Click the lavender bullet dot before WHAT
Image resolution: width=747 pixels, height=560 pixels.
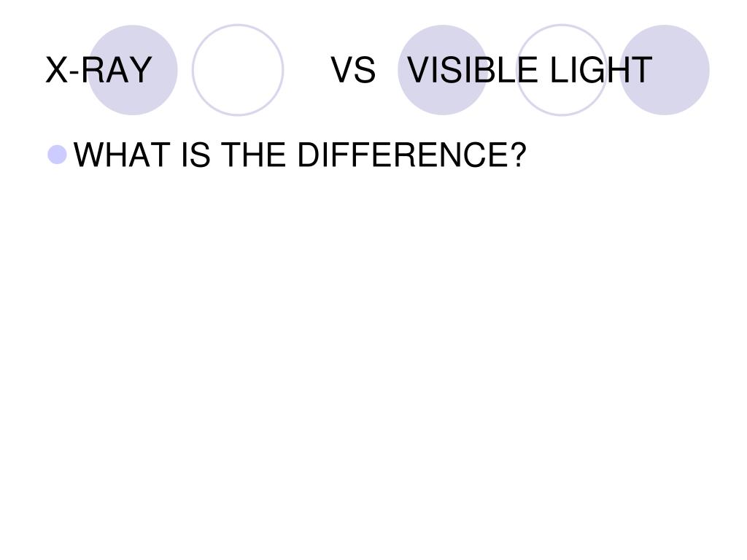[x=57, y=155]
